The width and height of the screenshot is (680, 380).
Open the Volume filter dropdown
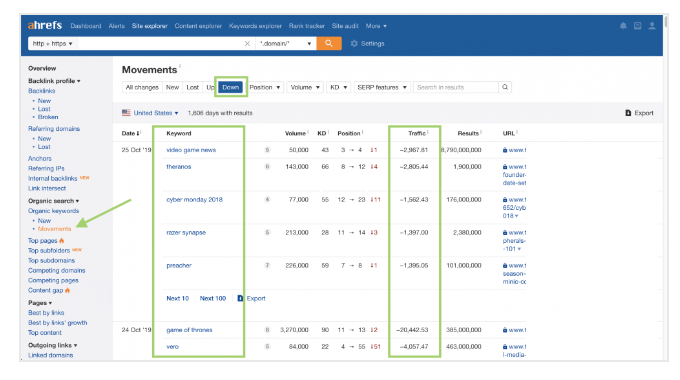pos(305,87)
